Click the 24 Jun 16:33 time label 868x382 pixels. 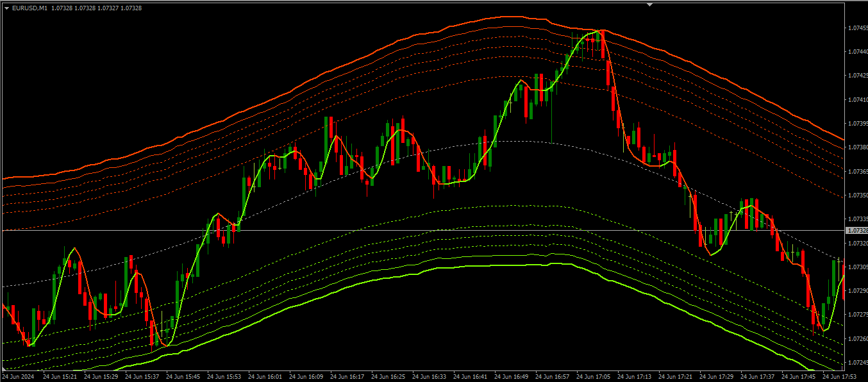point(429,377)
